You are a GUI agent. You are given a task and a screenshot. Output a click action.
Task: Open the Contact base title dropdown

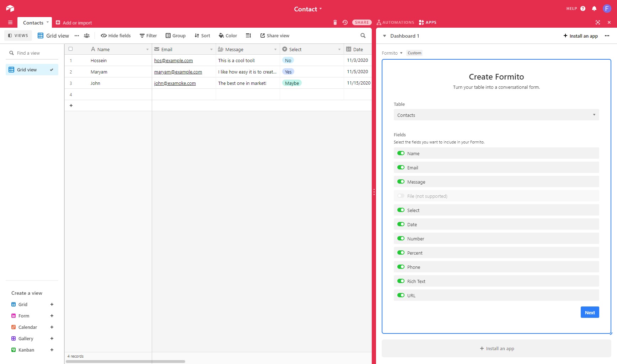click(308, 9)
